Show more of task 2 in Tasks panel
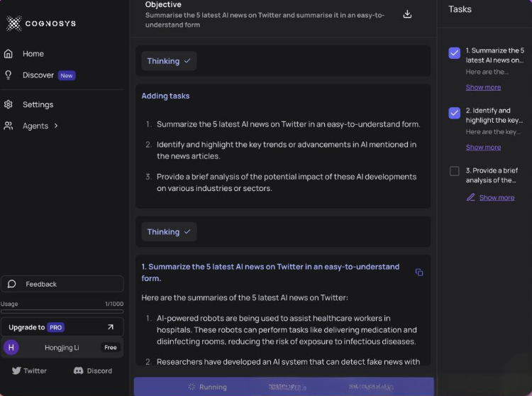This screenshot has width=532, height=396. pyautogui.click(x=483, y=148)
